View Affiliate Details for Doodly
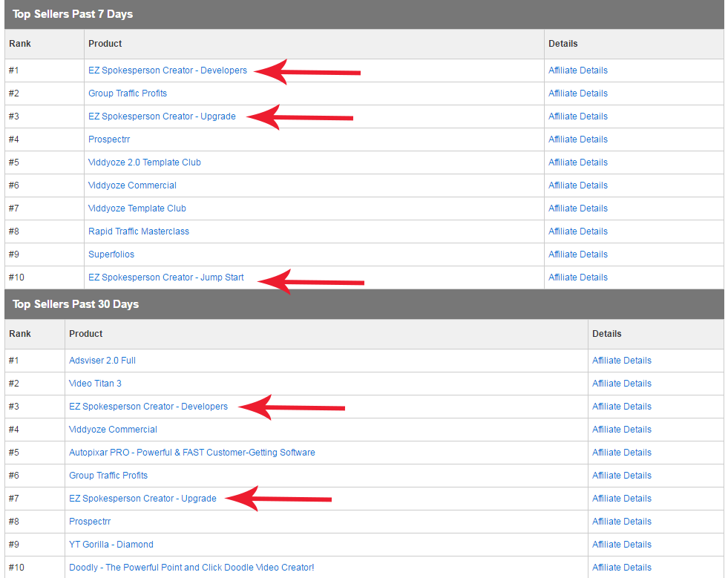This screenshot has width=728, height=578. (622, 568)
